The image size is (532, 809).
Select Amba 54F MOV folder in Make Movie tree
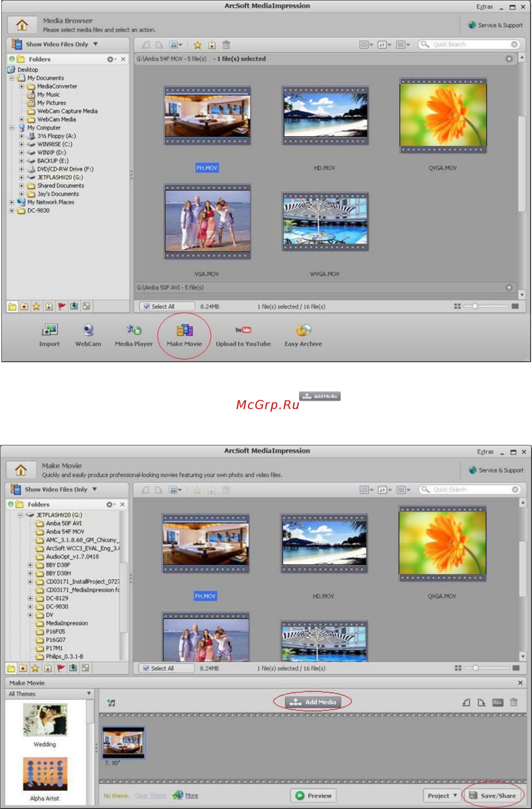coord(65,532)
